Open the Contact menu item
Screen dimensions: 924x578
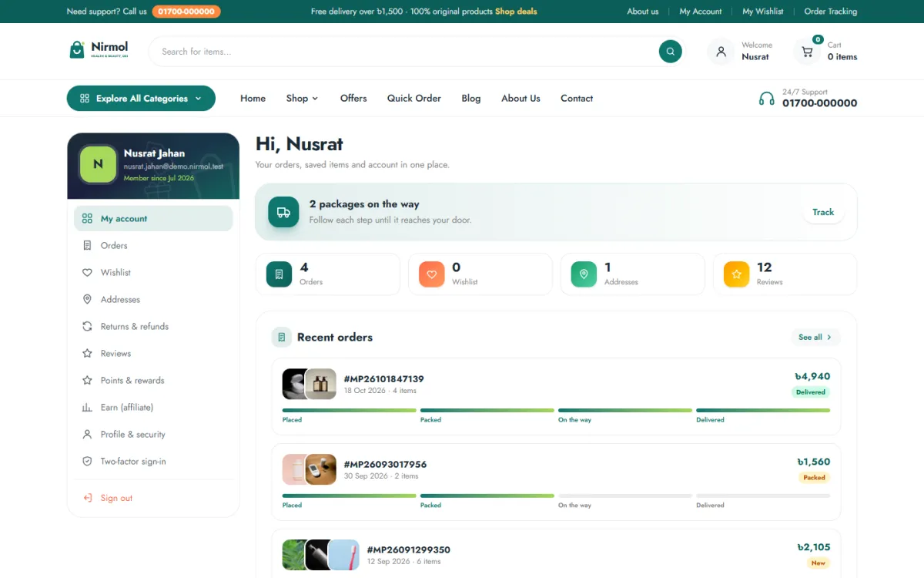tap(577, 98)
